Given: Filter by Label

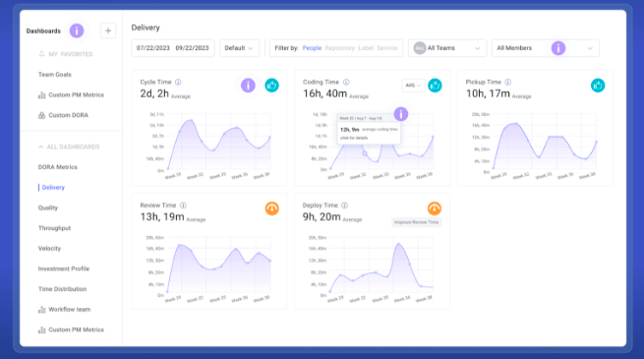Looking at the screenshot, I should click(366, 48).
